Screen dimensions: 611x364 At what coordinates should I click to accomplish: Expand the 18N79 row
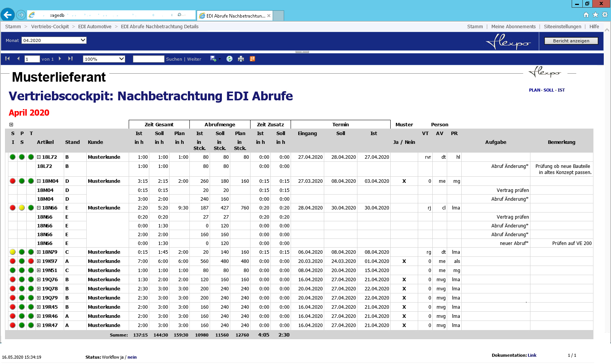coord(39,252)
